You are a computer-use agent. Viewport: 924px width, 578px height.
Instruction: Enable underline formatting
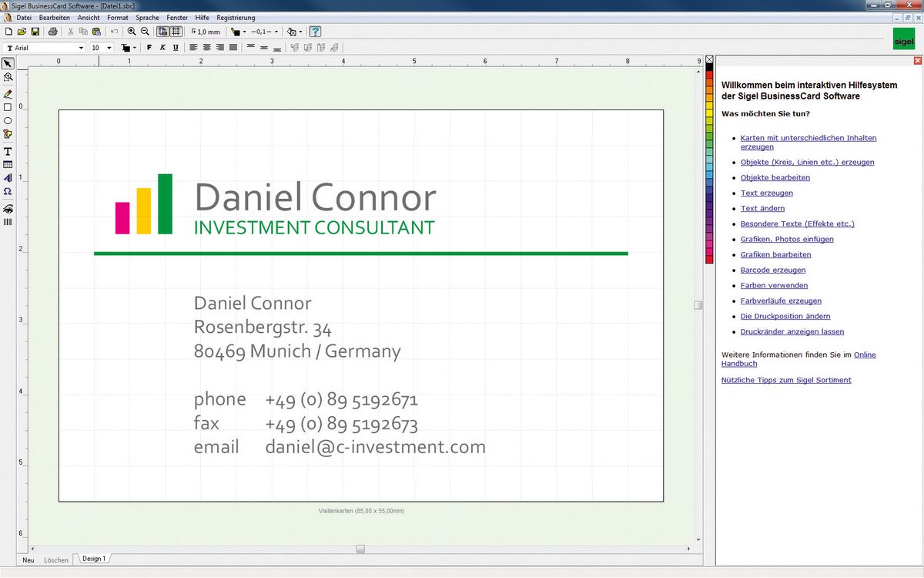pyautogui.click(x=176, y=47)
